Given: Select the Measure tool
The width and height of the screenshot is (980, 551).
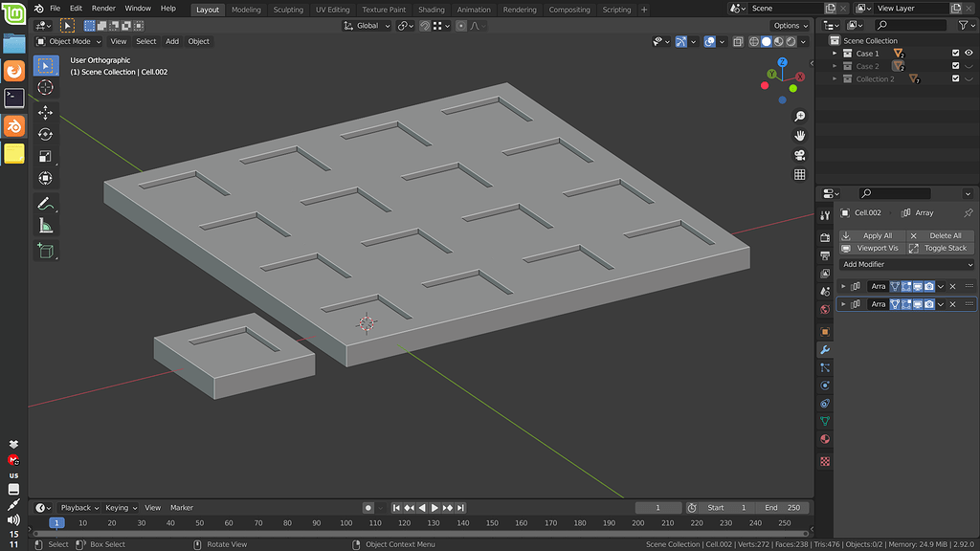Looking at the screenshot, I should [x=46, y=226].
